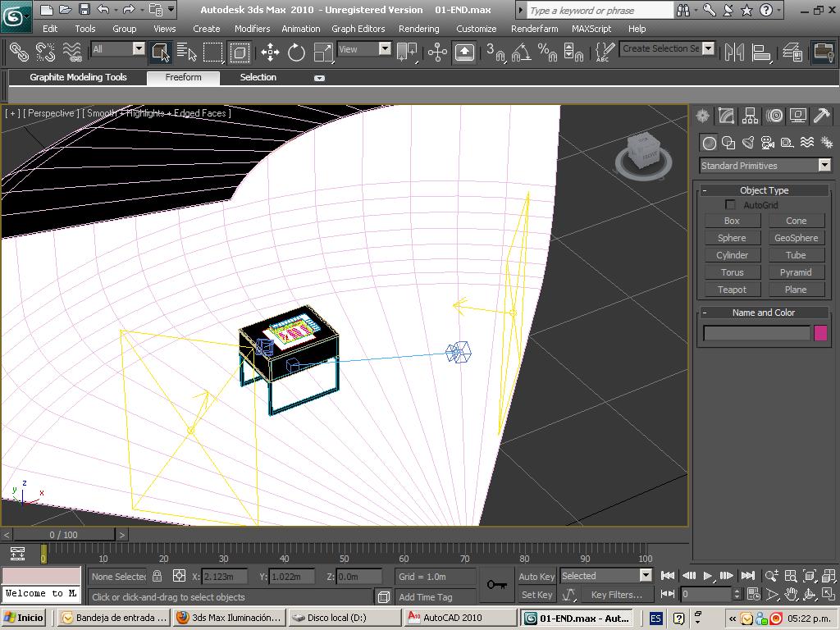Pick the Rectangular Selection Region tool
840x630 pixels.
tap(212, 52)
